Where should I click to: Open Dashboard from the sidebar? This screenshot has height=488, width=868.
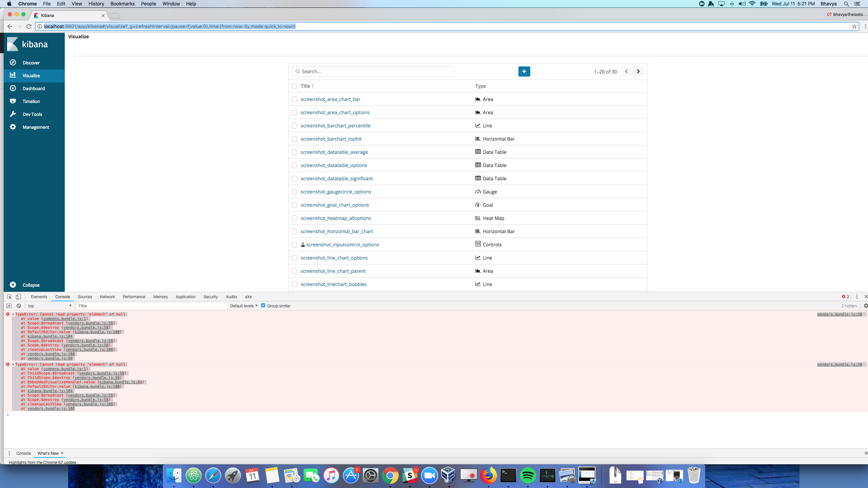(34, 88)
